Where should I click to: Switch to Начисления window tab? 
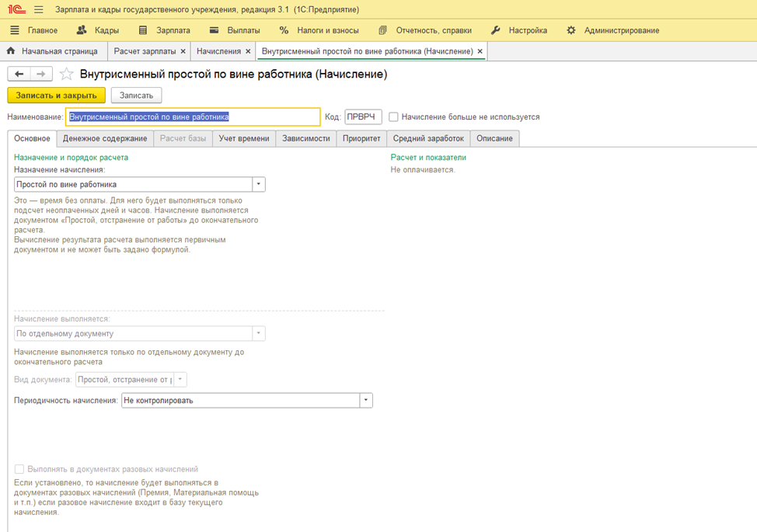[218, 51]
